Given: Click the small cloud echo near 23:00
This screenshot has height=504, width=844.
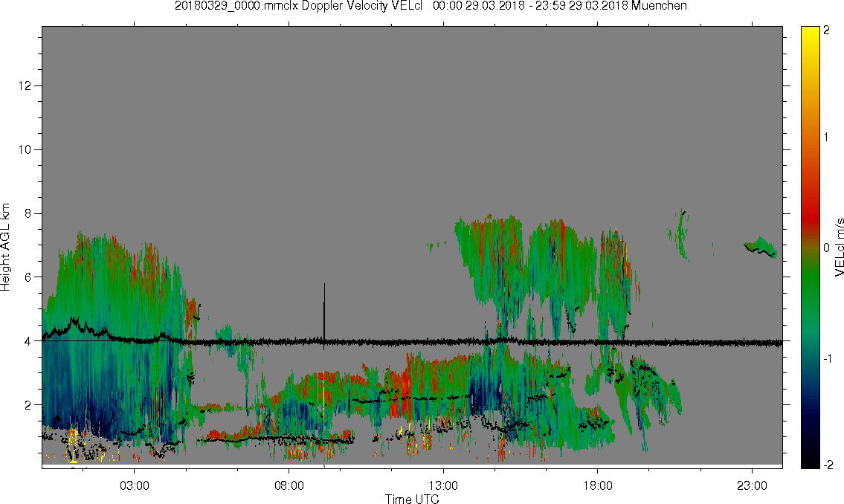Looking at the screenshot, I should coord(760,248).
